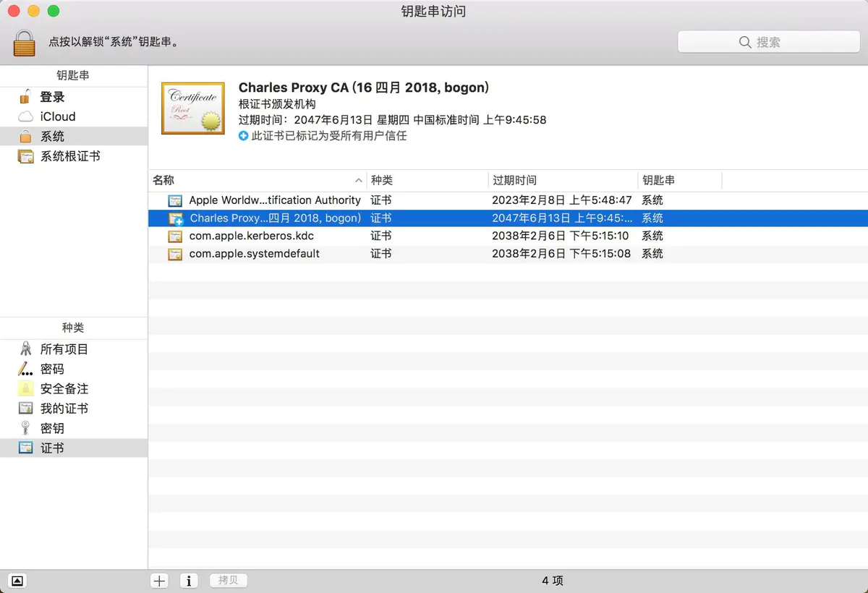Click the 系统根证书 certificate folder icon

tap(25, 155)
